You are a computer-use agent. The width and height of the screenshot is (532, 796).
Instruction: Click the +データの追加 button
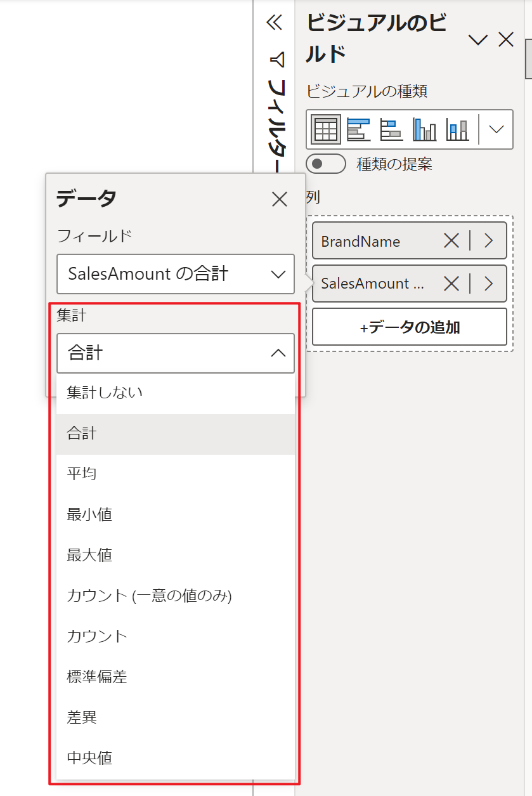(410, 327)
